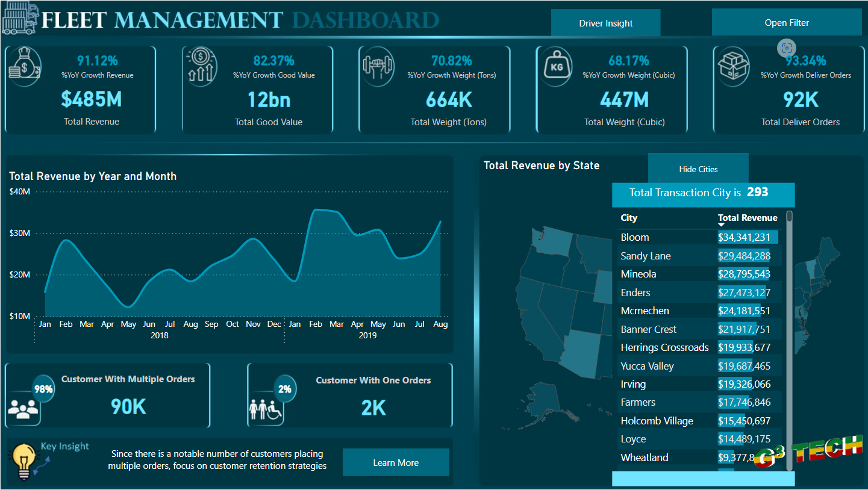Click the focus mode icon near 93.34%
The height and width of the screenshot is (490, 868).
click(x=787, y=48)
